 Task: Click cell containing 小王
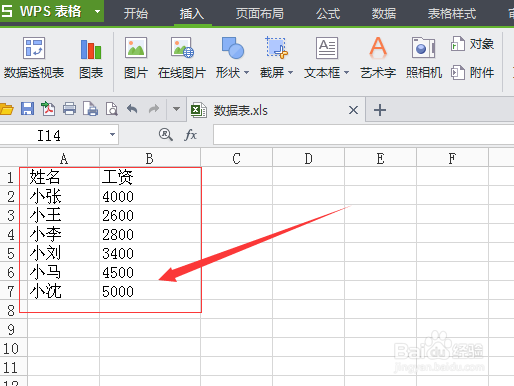[x=63, y=215]
